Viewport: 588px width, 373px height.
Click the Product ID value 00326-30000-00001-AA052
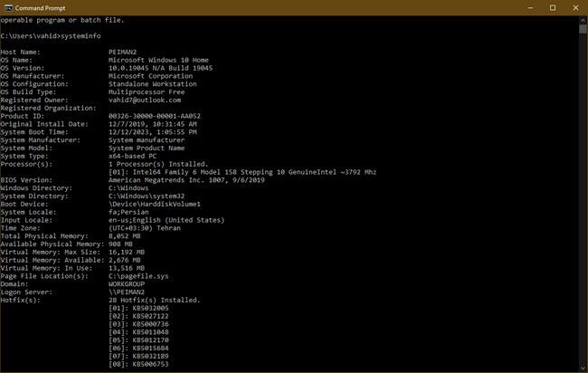point(154,116)
